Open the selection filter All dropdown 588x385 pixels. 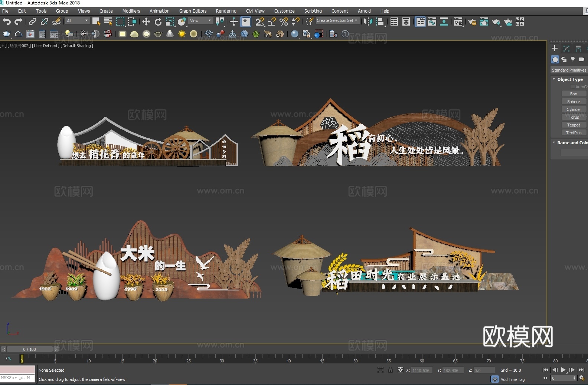pyautogui.click(x=78, y=21)
